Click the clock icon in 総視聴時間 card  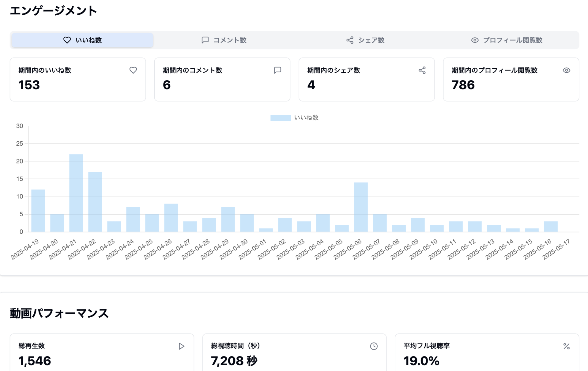click(x=374, y=346)
